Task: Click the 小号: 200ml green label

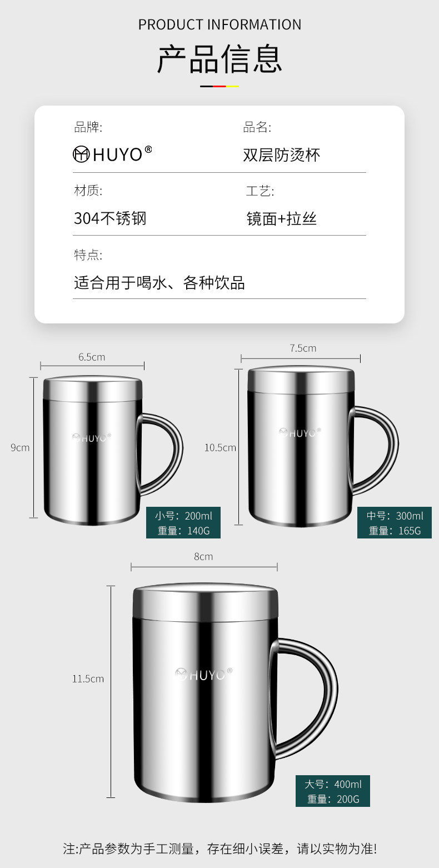Action: 183,523
